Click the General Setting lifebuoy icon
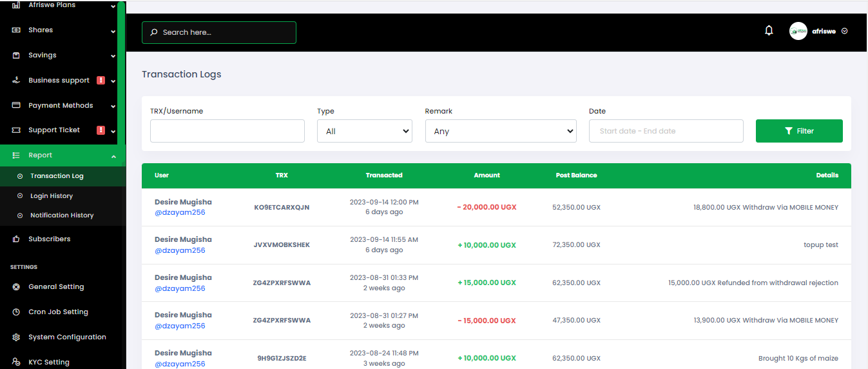Image resolution: width=868 pixels, height=369 pixels. (16, 287)
